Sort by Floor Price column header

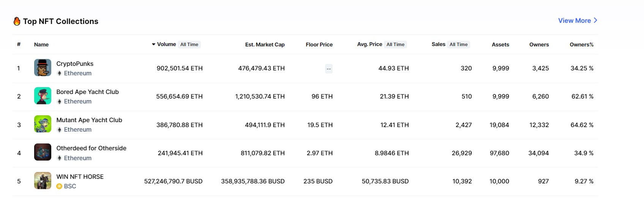[319, 45]
